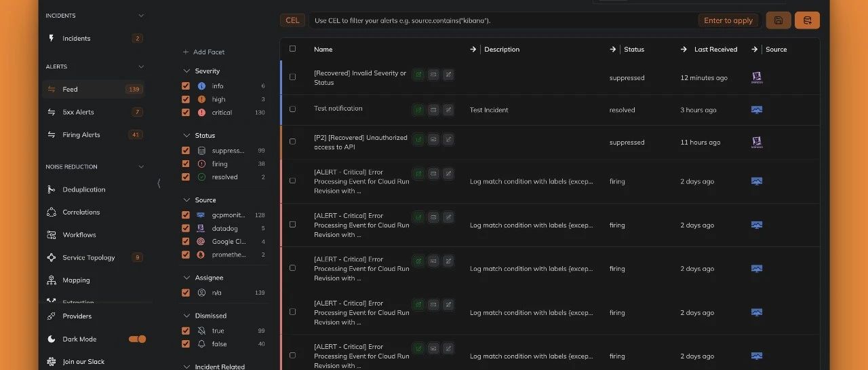Image resolution: width=868 pixels, height=370 pixels.
Task: Click edit note icon for Invalid Severity alert
Action: (448, 75)
